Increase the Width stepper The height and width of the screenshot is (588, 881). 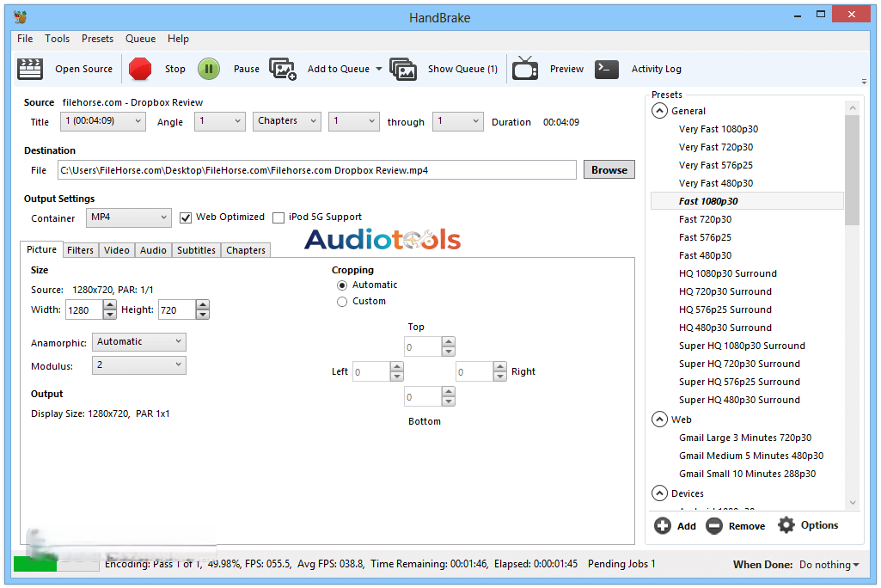(108, 305)
